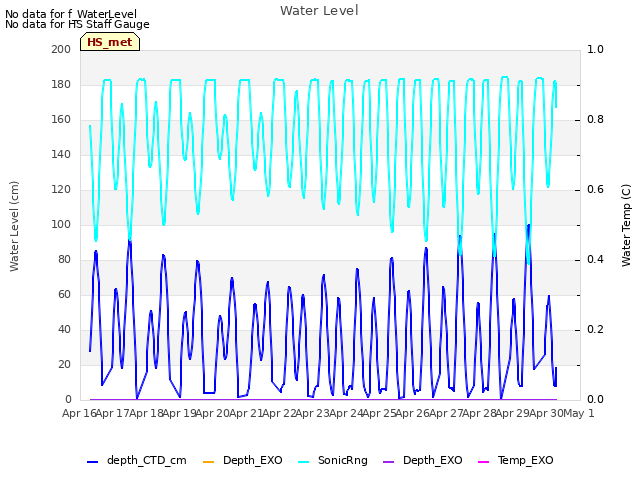Screen dimensions: 640x480
Task: Click the '100' left axis tick label
Action: click(61, 224)
